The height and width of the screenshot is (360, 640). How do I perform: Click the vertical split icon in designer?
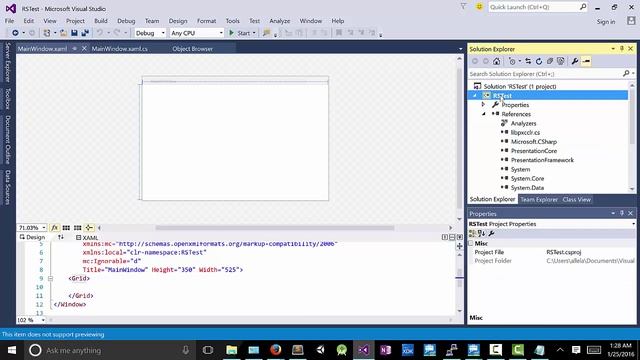coord(445,237)
